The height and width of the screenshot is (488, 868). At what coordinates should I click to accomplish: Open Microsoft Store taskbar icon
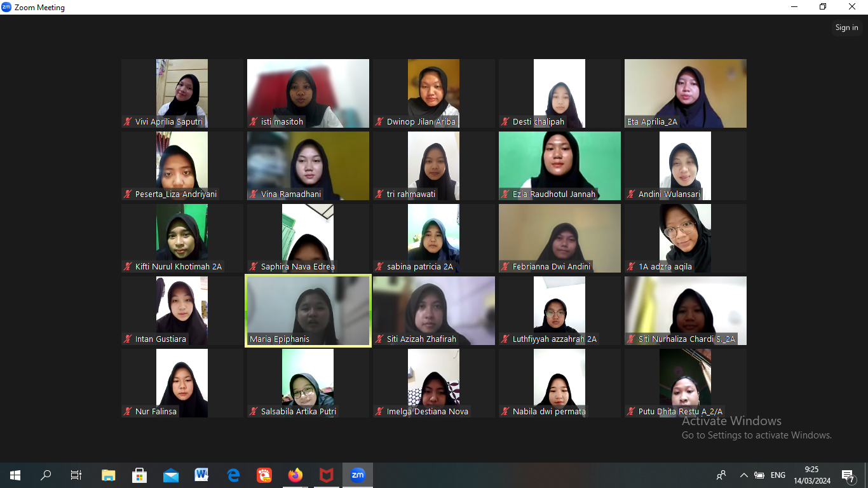tap(140, 475)
